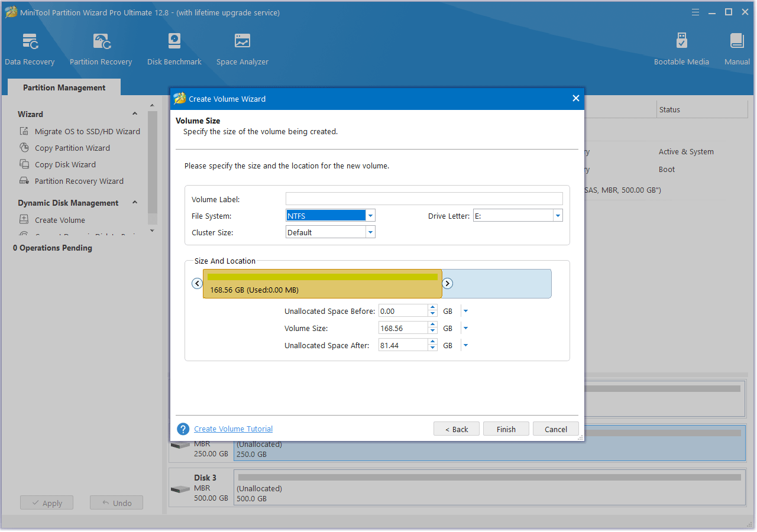Click Create Volume icon in sidebar
Screen dimensions: 757x532
pyautogui.click(x=24, y=220)
